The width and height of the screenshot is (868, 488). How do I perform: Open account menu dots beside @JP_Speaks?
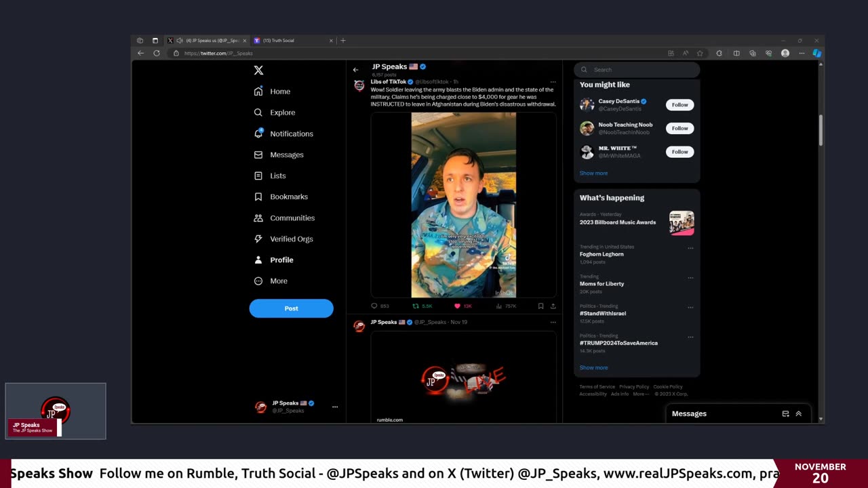pyautogui.click(x=335, y=407)
